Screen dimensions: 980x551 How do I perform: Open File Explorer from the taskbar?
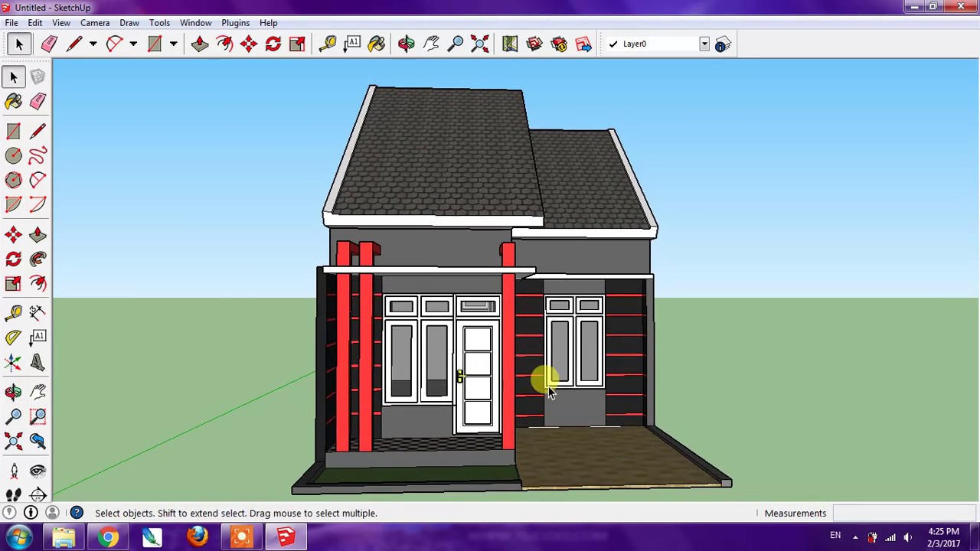click(x=64, y=536)
